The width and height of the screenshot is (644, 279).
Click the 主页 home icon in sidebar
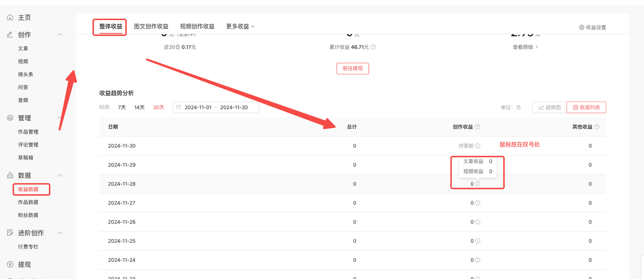pyautogui.click(x=10, y=18)
